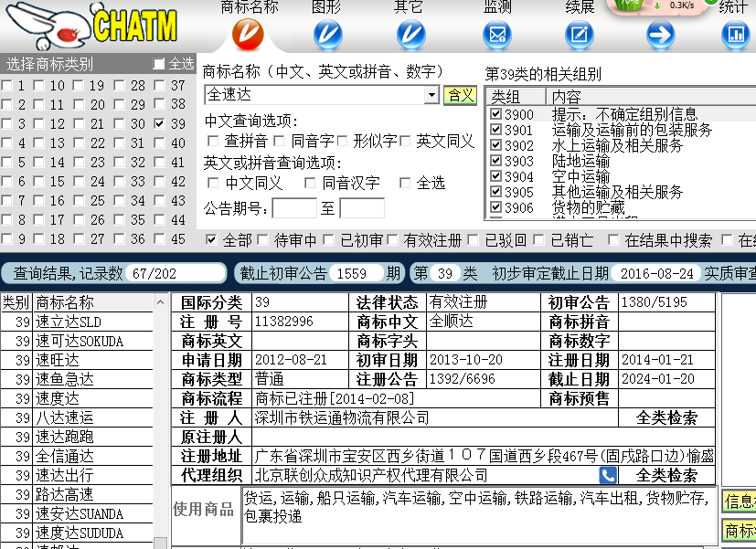Screen dimensions: 756x549
Task: Select result row 八达速运
Action: (x=77, y=417)
